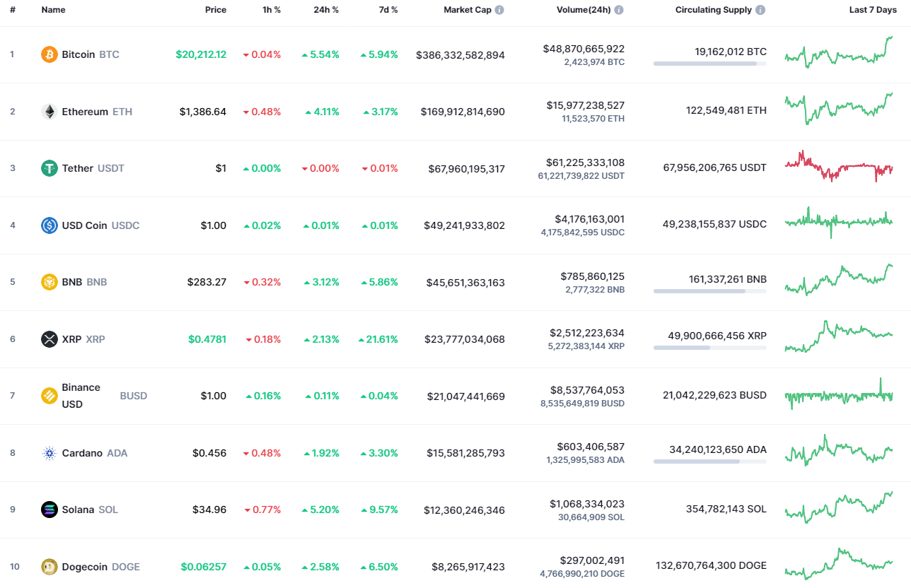This screenshot has height=588, width=911.
Task: Open the Volume(24h) info tooltip icon
Action: coord(618,10)
